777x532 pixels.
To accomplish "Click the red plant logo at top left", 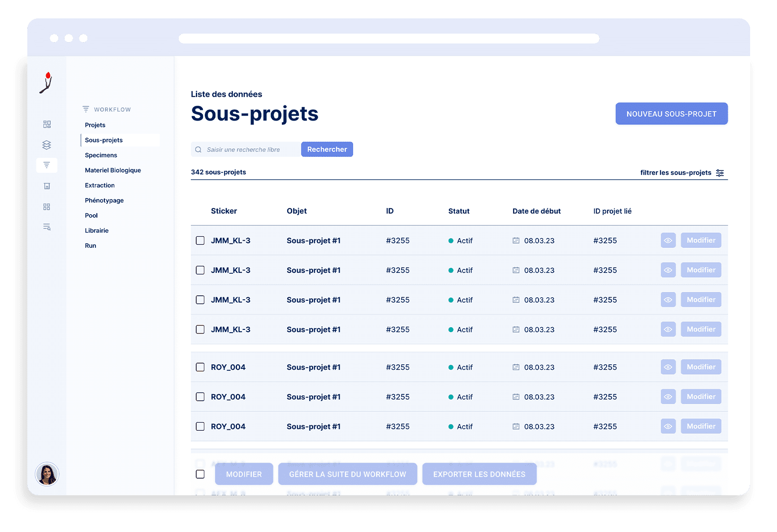I will (47, 83).
